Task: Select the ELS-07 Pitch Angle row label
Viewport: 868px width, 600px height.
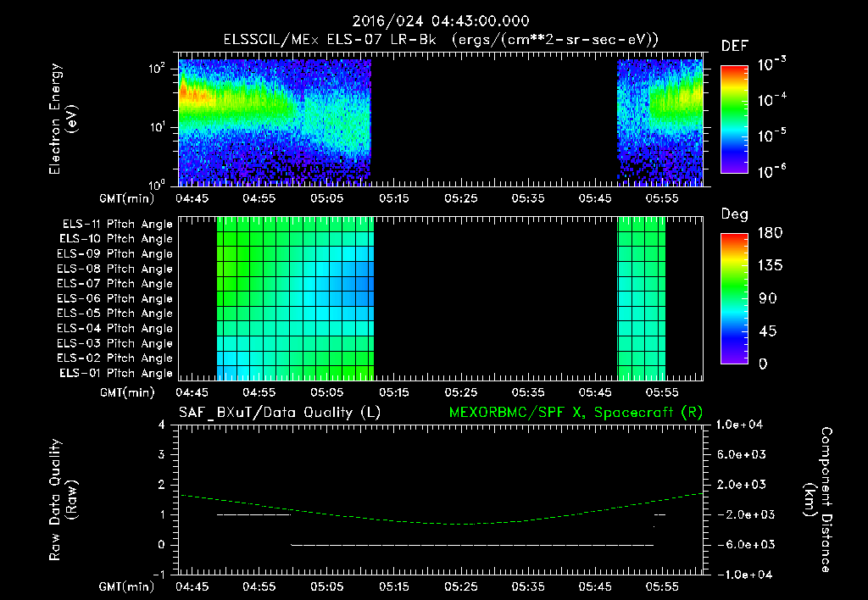Action: (115, 283)
